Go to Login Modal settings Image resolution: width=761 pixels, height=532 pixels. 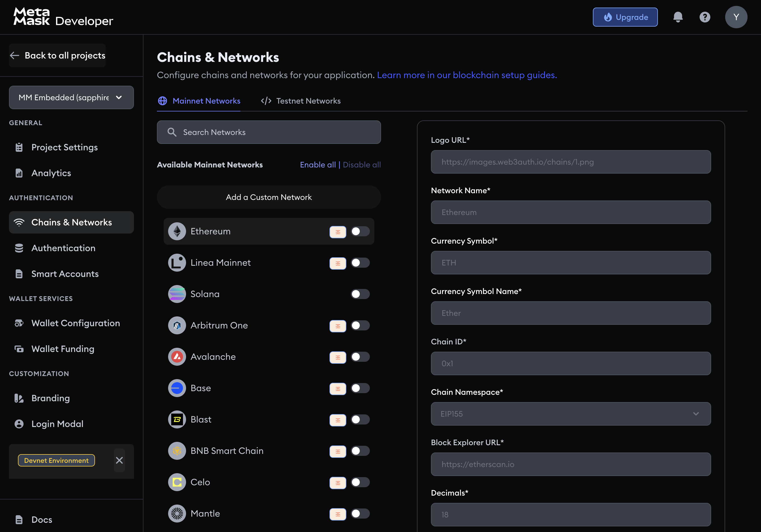(x=71, y=424)
